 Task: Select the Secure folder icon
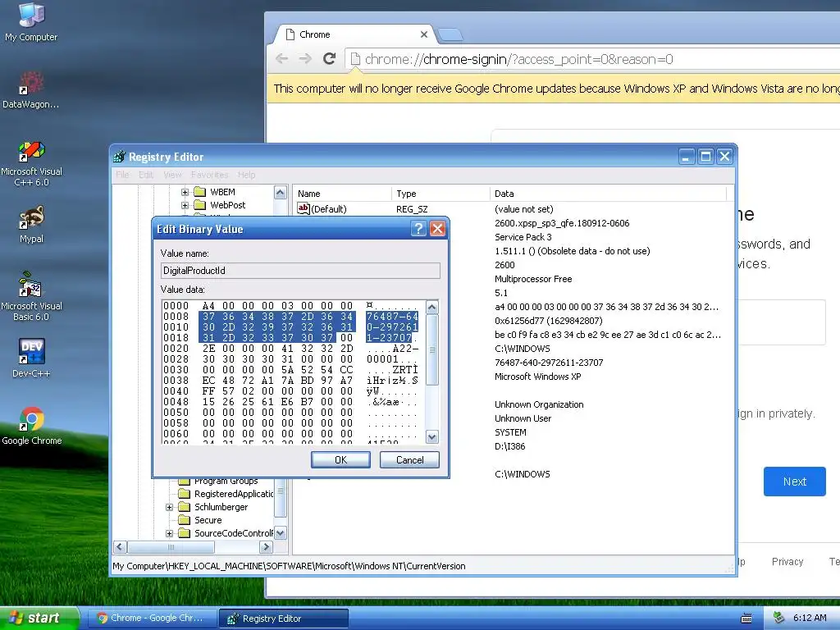click(185, 519)
